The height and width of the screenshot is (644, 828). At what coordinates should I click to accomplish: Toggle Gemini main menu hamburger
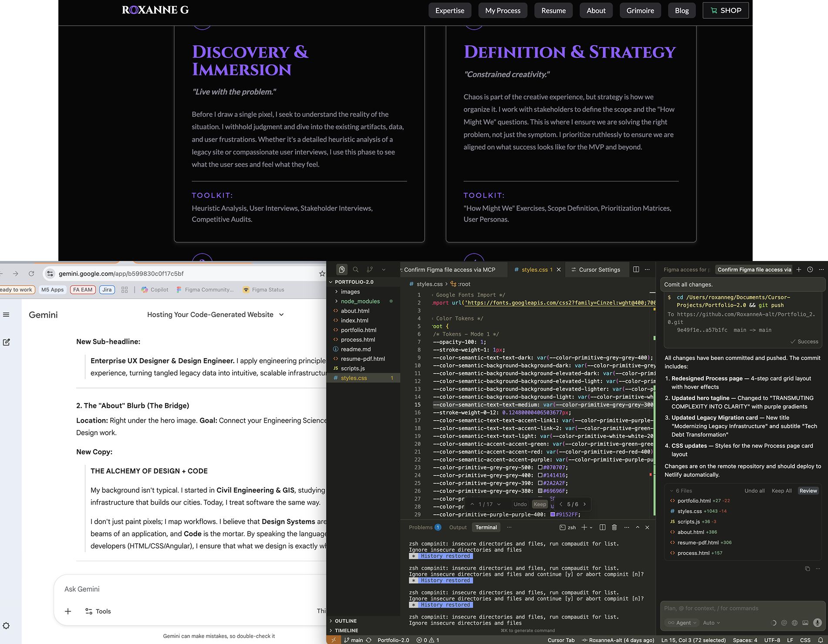[6, 315]
